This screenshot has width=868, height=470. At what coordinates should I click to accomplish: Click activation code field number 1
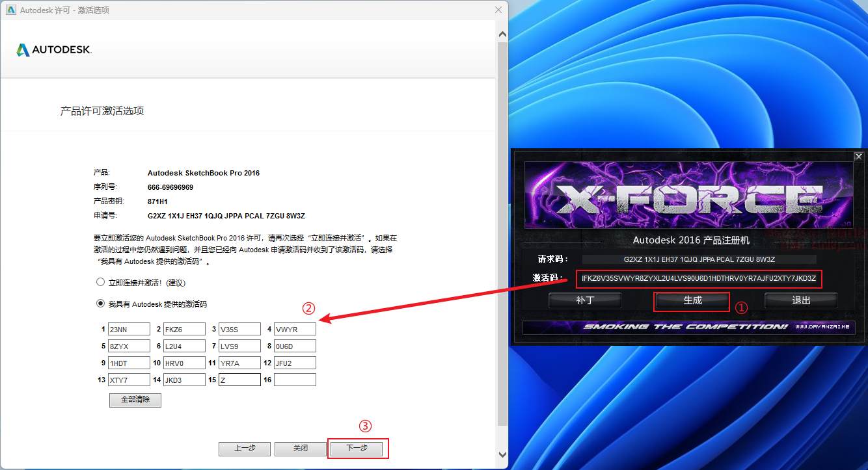coord(129,330)
